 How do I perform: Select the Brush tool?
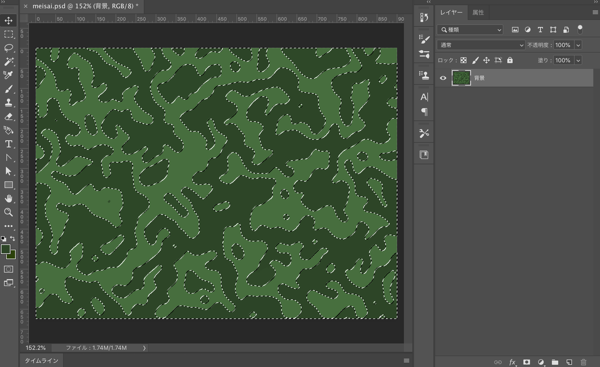coord(8,89)
